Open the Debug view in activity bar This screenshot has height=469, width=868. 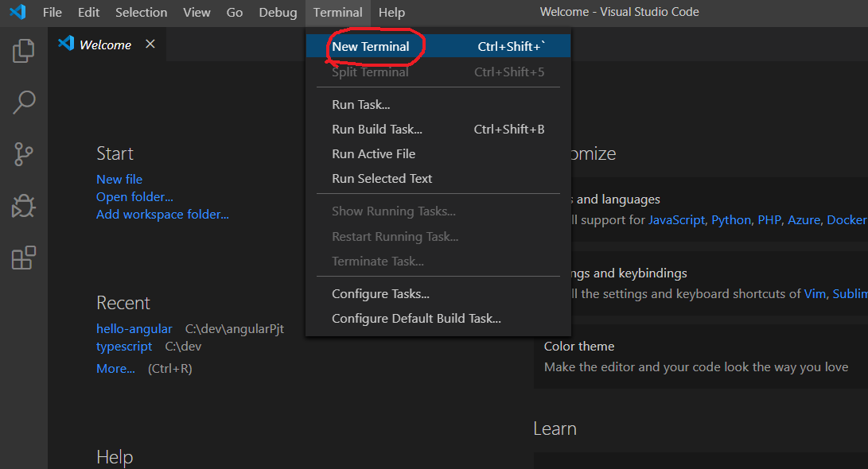[x=23, y=206]
